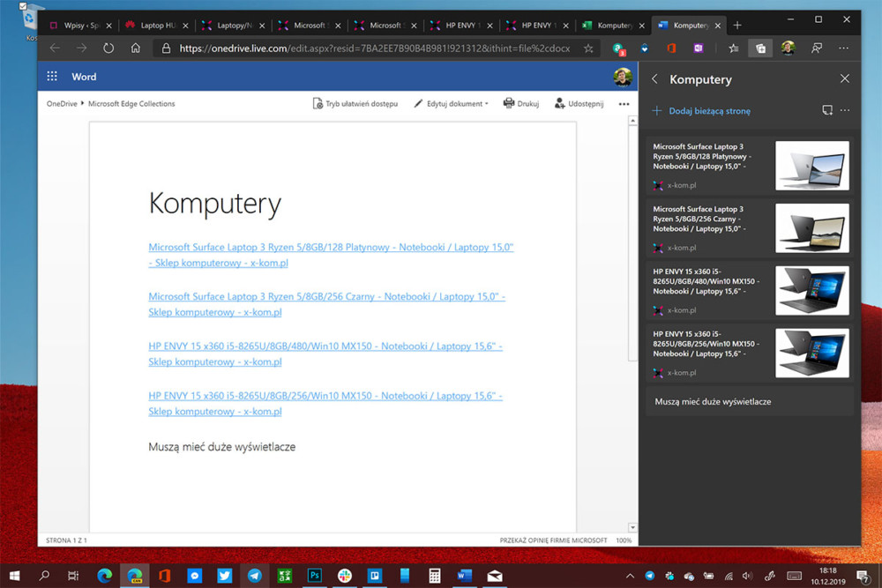Click the 100% zoom level in status bar
This screenshot has height=588, width=882.
pos(624,540)
